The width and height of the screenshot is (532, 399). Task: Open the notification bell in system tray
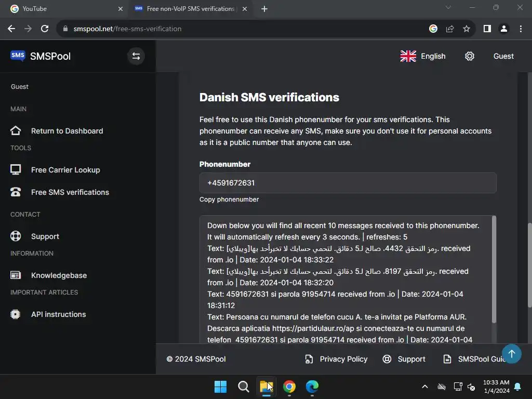click(518, 387)
